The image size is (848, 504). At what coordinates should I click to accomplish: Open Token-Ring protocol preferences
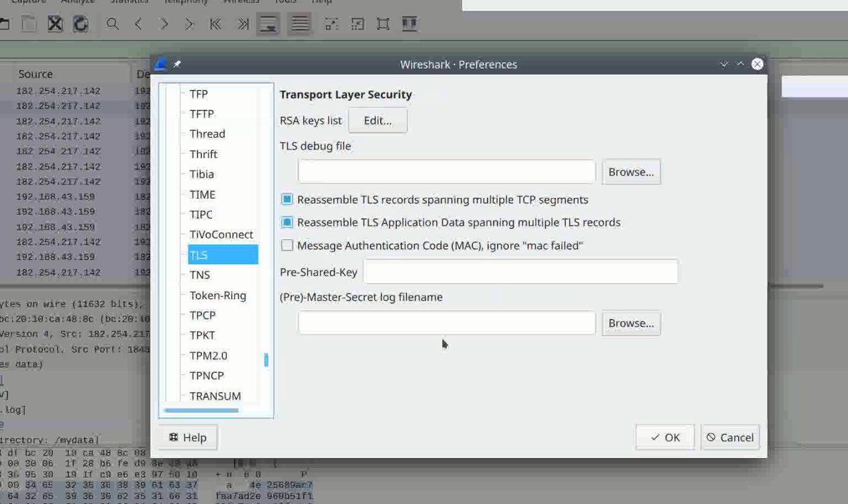pyautogui.click(x=218, y=295)
